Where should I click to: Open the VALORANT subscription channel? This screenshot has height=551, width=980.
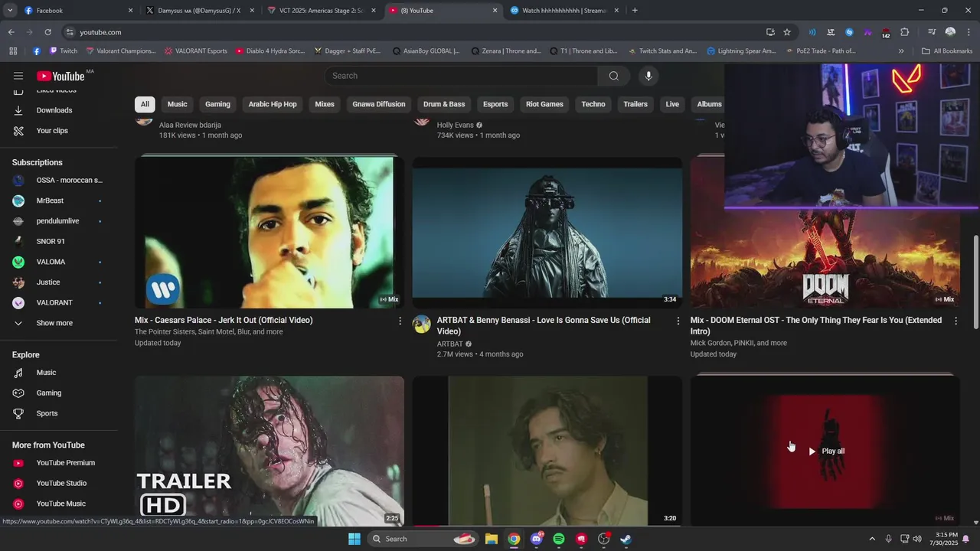(x=54, y=303)
